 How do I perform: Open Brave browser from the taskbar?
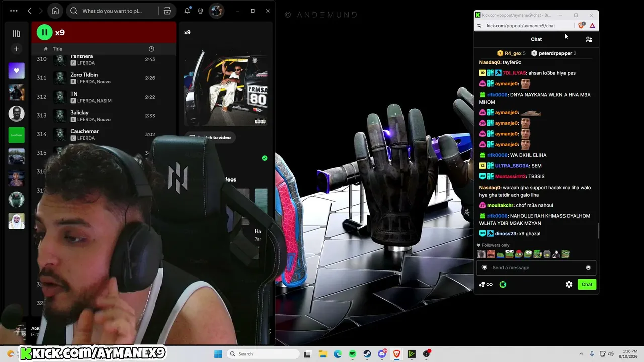(x=397, y=354)
